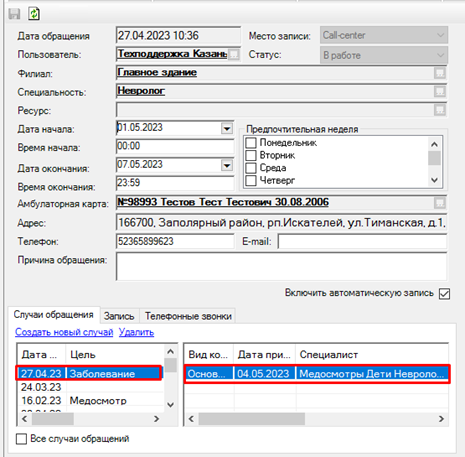Switch to the Телефонные звонки tab

pyautogui.click(x=188, y=316)
